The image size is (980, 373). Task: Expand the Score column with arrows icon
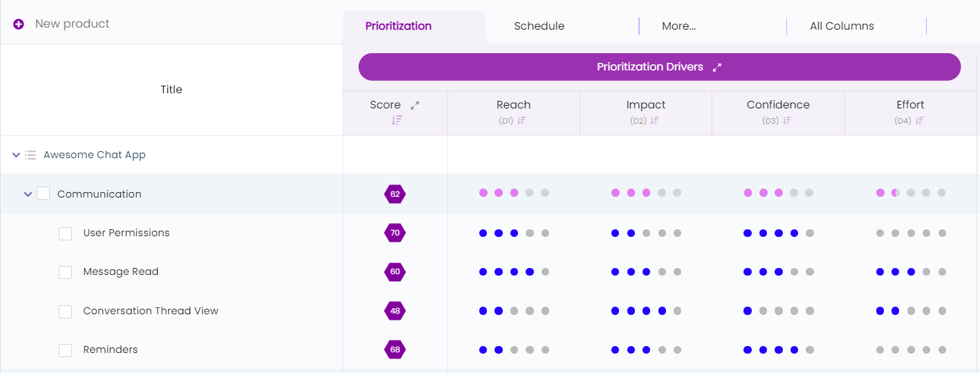click(x=415, y=106)
